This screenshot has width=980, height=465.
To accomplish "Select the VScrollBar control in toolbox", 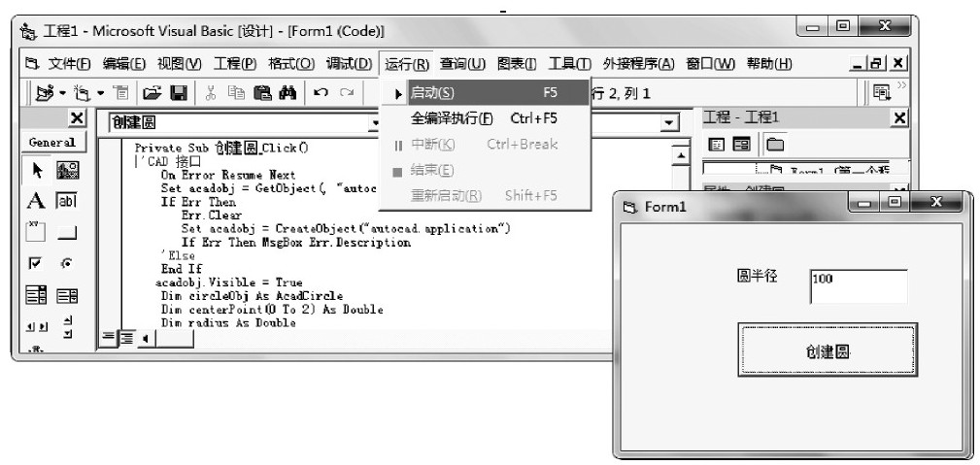I will [67, 326].
